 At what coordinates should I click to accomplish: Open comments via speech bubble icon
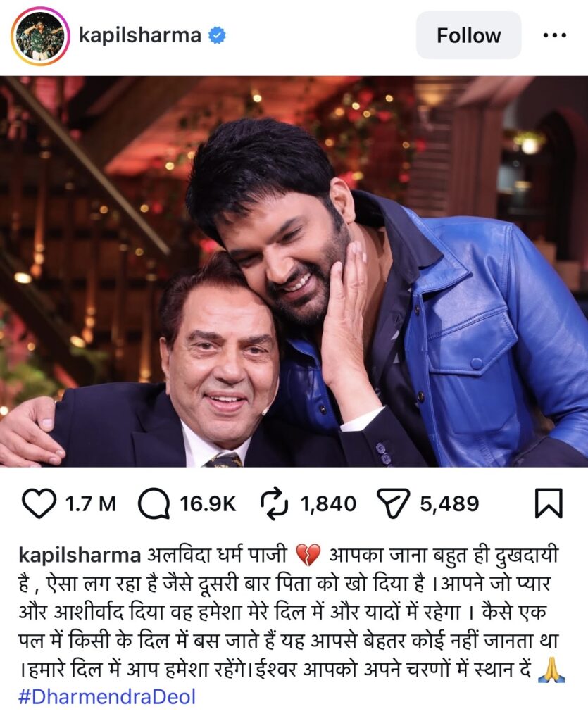(154, 504)
